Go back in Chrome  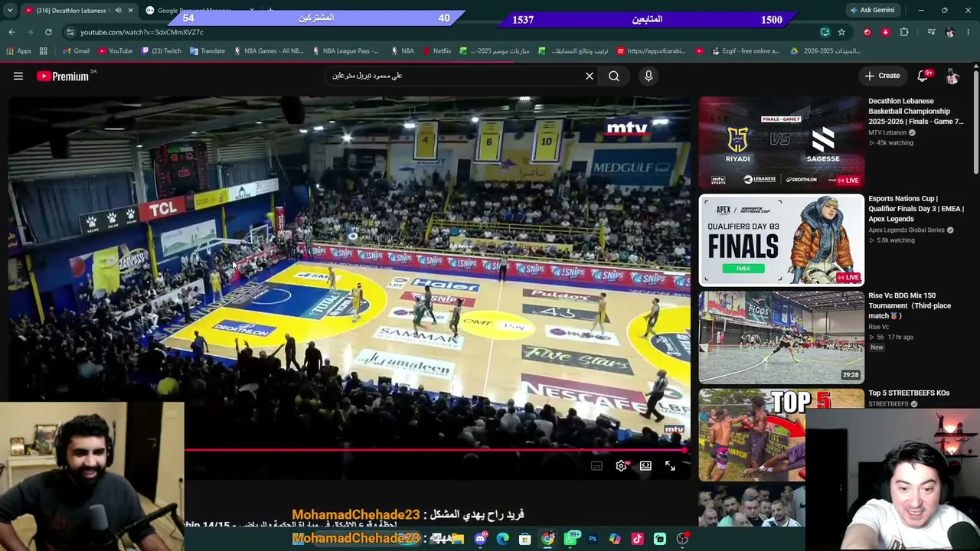pyautogui.click(x=11, y=32)
